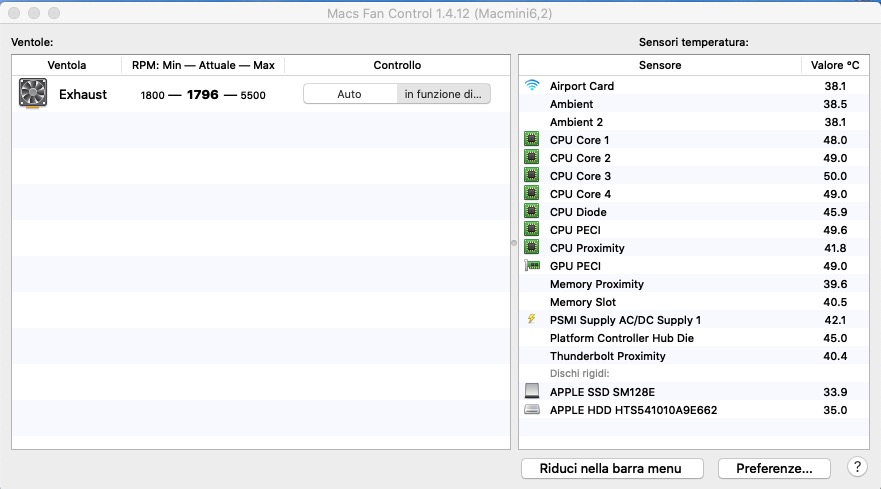Click the Controllo column header
The width and height of the screenshot is (881, 489).
(x=397, y=65)
